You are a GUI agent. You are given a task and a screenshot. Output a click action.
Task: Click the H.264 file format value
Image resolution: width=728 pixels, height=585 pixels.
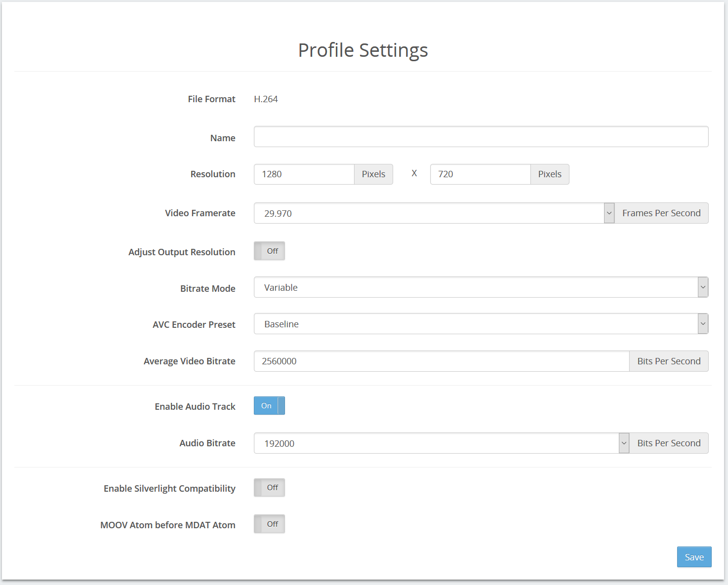[x=266, y=99]
